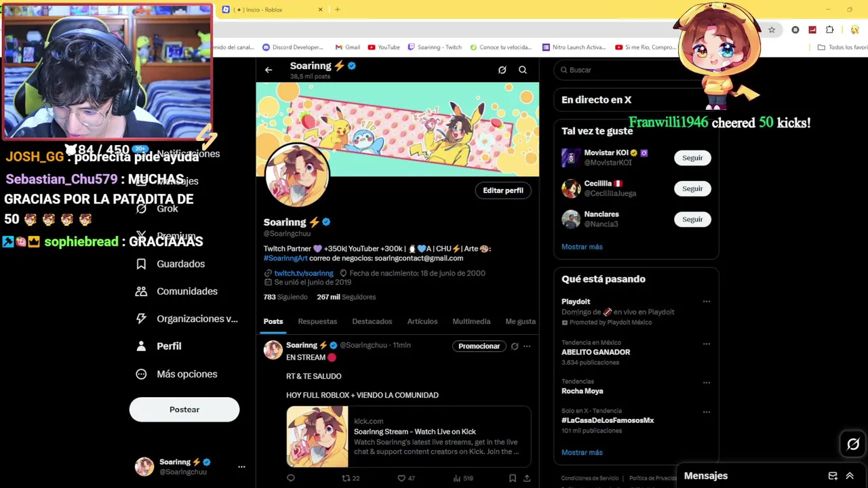The image size is (868, 488).
Task: Switch to Respuestas tab
Action: click(x=317, y=321)
